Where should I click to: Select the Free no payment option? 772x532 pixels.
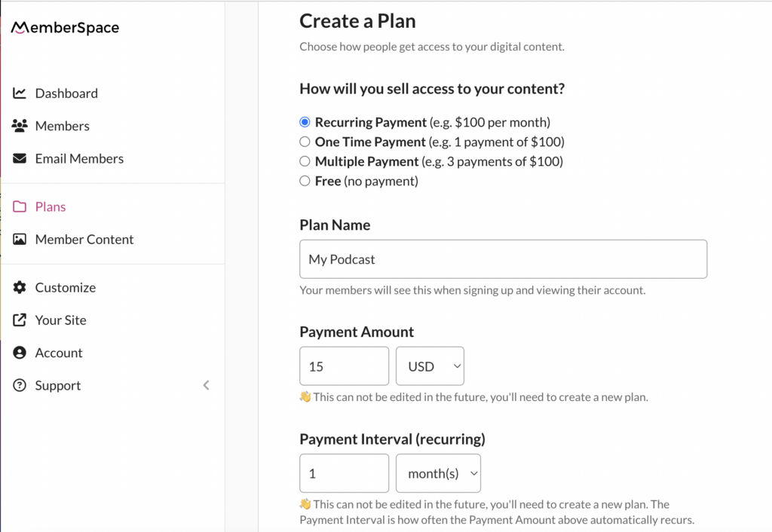(305, 181)
